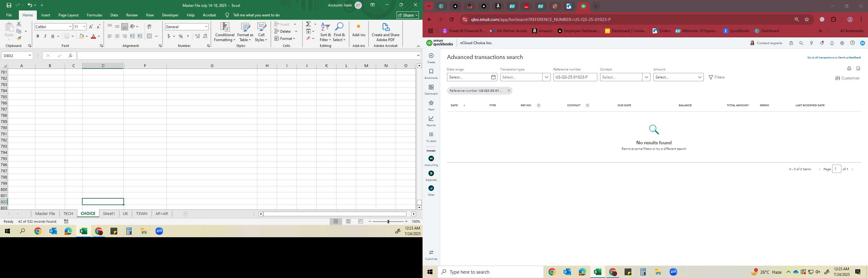Open Bookmarks in QuickBooks sidebar

431,74
